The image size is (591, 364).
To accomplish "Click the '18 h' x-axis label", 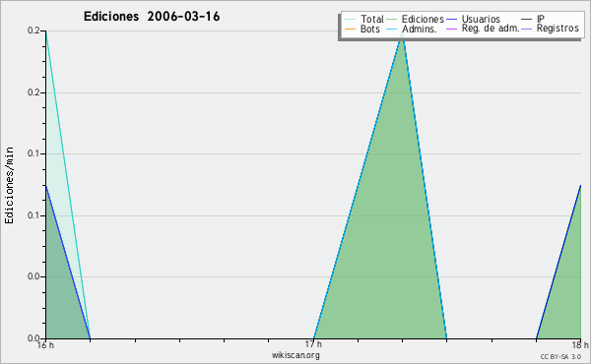I will click(x=580, y=345).
